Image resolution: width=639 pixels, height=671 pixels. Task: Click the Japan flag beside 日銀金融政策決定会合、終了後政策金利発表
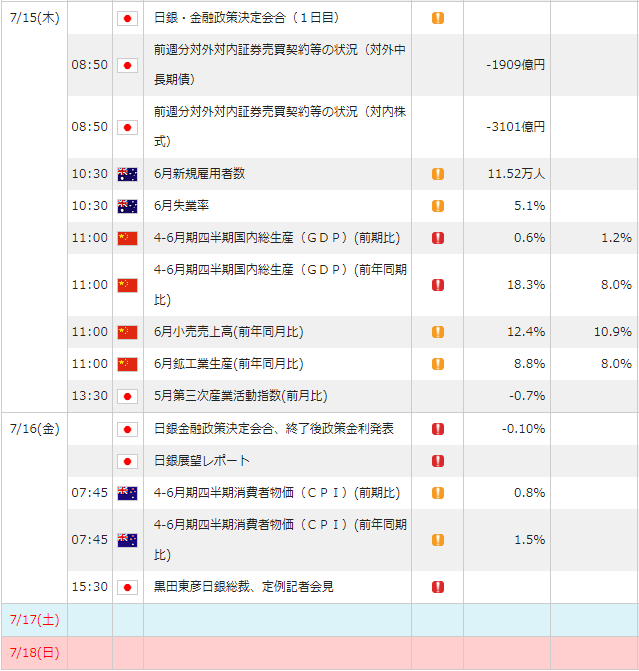(128, 429)
